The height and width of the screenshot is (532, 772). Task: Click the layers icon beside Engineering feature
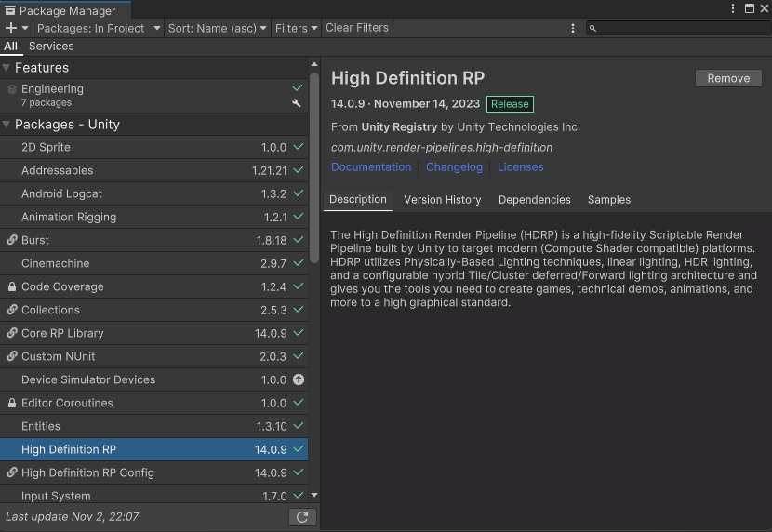coord(12,89)
